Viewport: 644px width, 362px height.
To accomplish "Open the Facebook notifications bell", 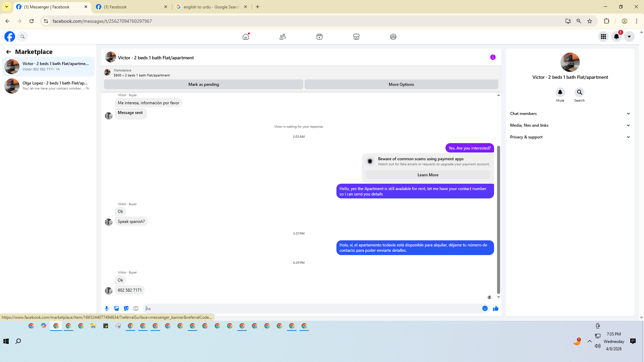I will [x=616, y=37].
